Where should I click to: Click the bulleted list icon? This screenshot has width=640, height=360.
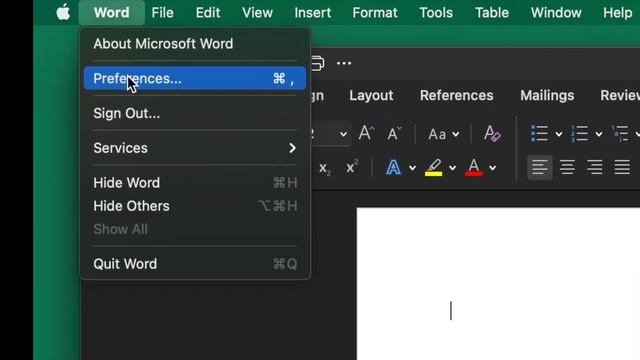click(x=539, y=133)
